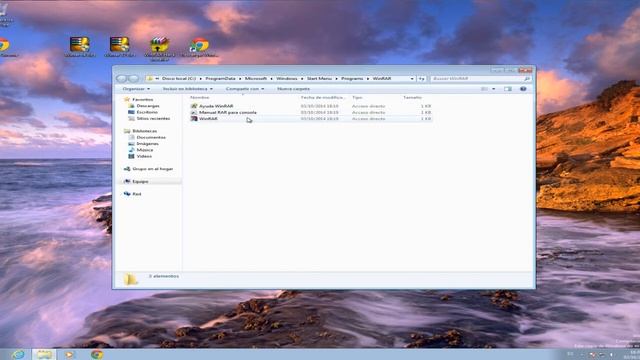Image resolution: width=640 pixels, height=360 pixels.
Task: Select the Chrome shortcut next to the WinRAR desktop icon
Action: [x=200, y=47]
